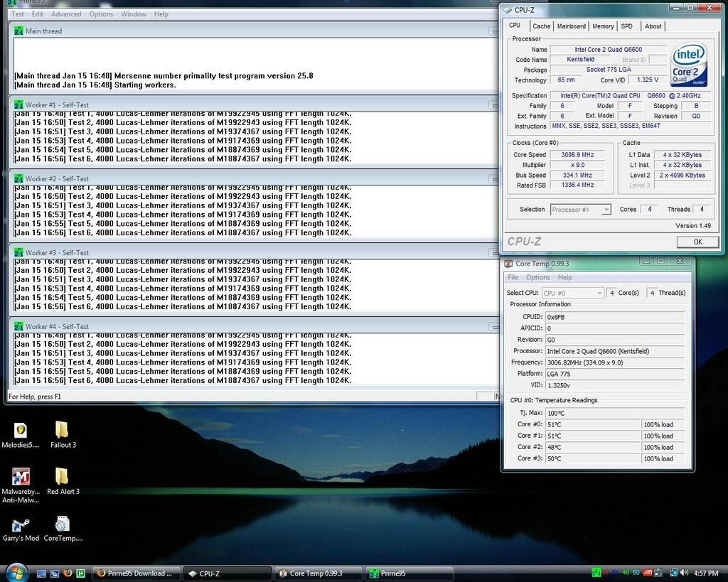Image resolution: width=728 pixels, height=582 pixels.
Task: Click Switch between windows quick launch icon
Action: click(54, 573)
